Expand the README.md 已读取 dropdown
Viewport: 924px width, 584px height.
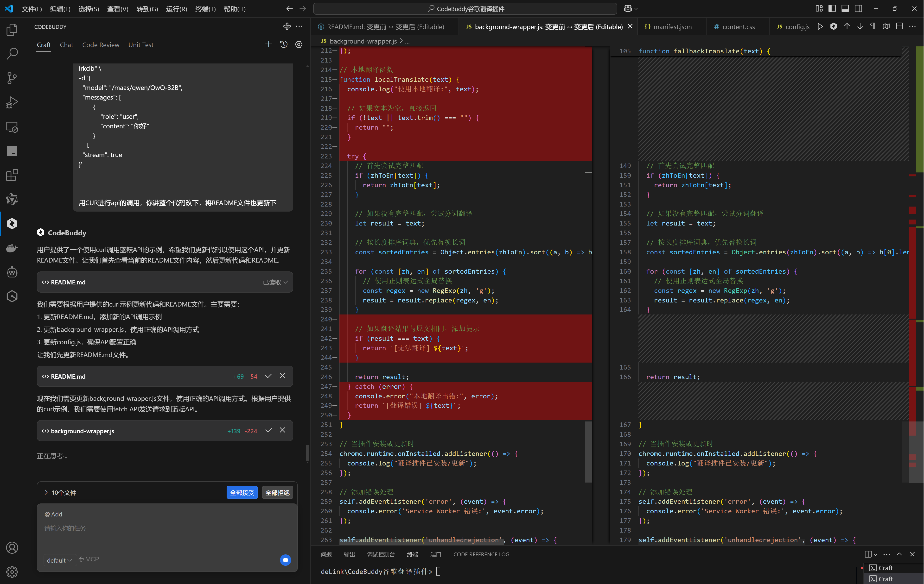275,282
